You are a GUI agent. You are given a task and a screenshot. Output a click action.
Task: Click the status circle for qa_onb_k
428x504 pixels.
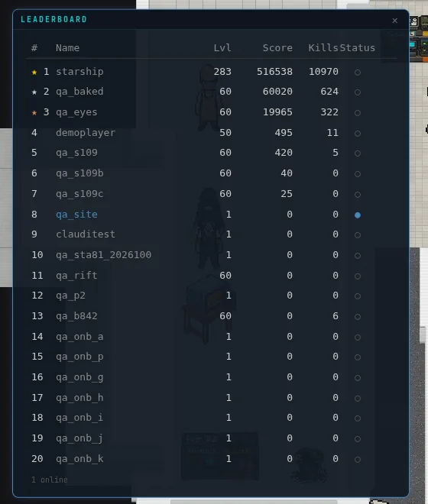coord(357,459)
